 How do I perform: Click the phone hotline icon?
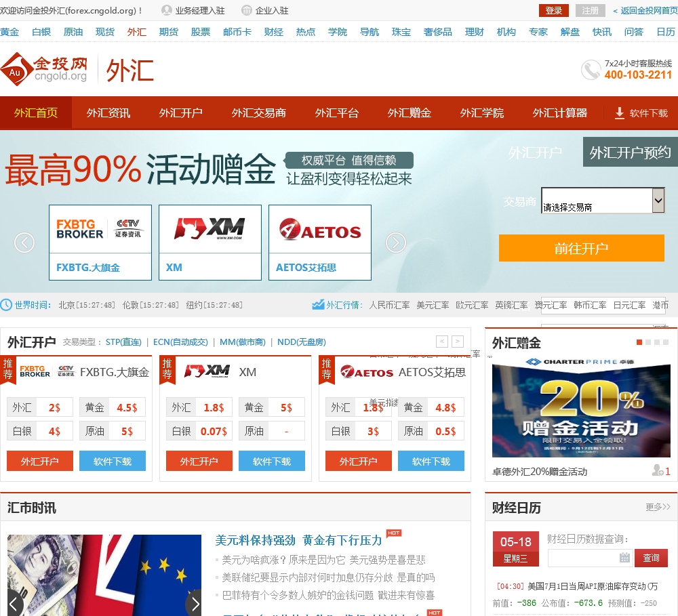(591, 70)
